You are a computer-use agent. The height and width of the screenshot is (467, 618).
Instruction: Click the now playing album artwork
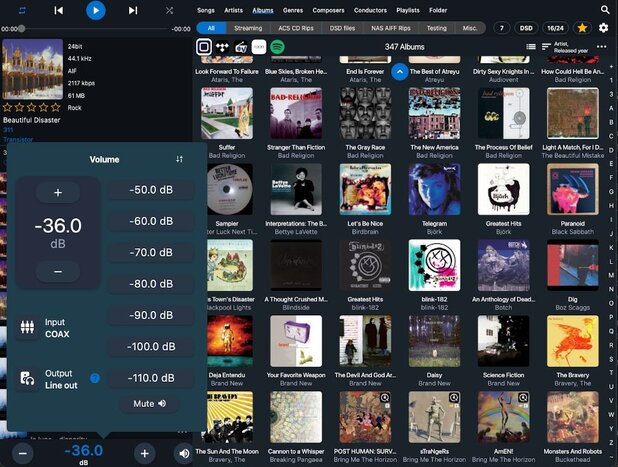point(33,69)
